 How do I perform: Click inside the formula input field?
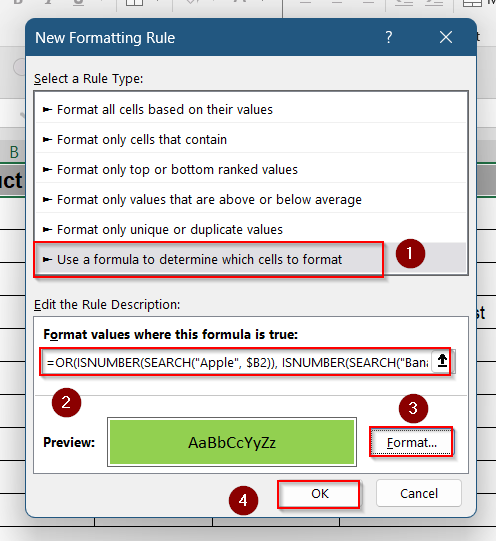pos(237,362)
